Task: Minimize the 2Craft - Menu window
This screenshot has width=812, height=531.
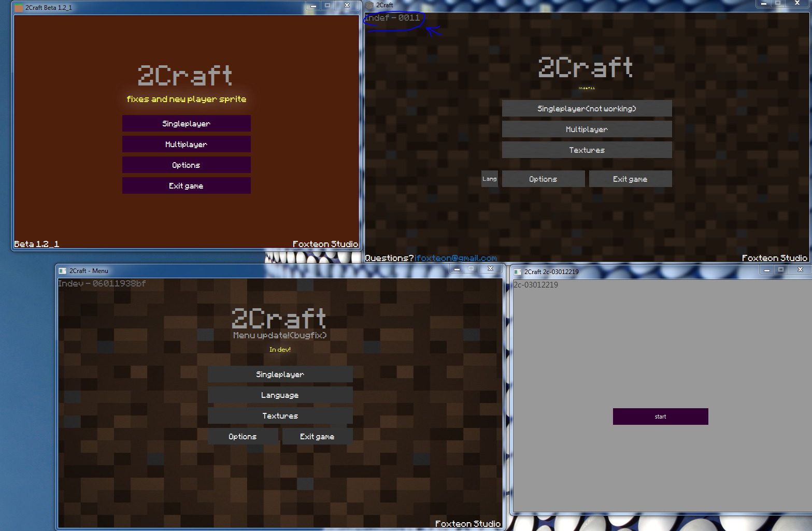Action: (x=457, y=269)
